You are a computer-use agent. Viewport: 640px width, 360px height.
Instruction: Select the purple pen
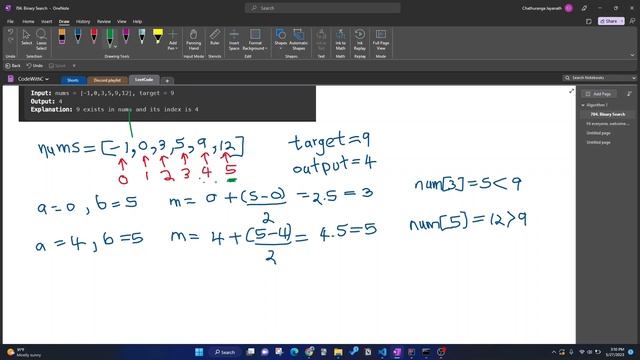coord(126,36)
